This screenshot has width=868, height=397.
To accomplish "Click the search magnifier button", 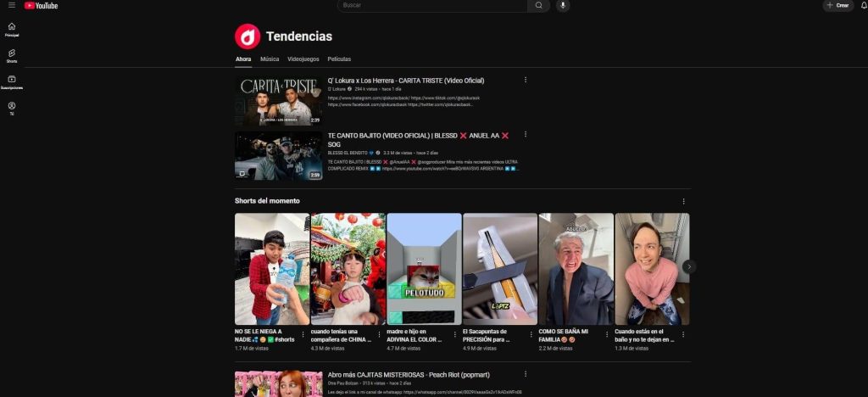I will [x=538, y=6].
